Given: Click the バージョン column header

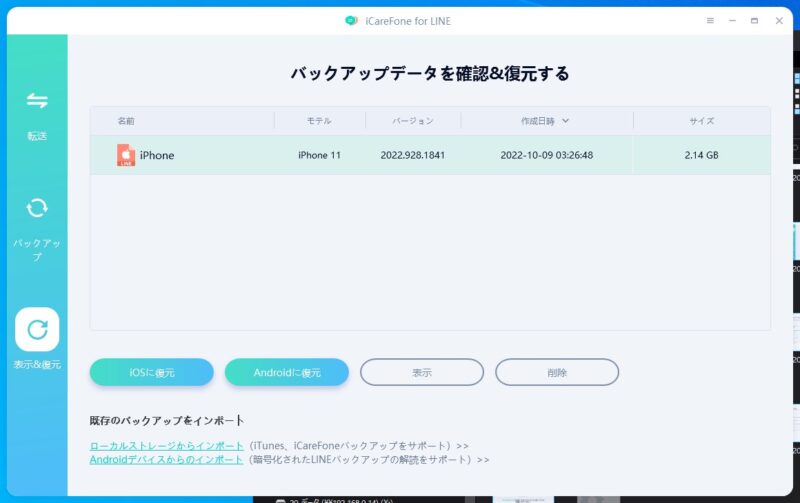Looking at the screenshot, I should tap(413, 121).
